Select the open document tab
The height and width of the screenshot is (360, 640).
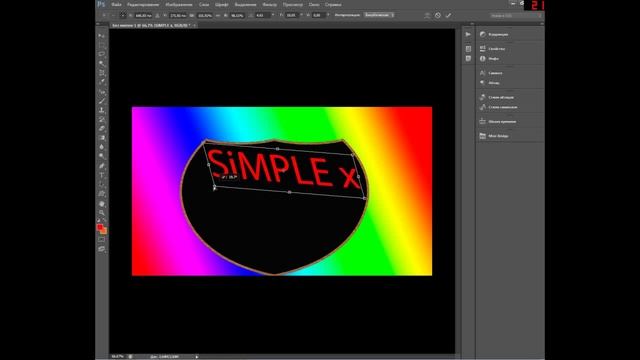(x=153, y=25)
